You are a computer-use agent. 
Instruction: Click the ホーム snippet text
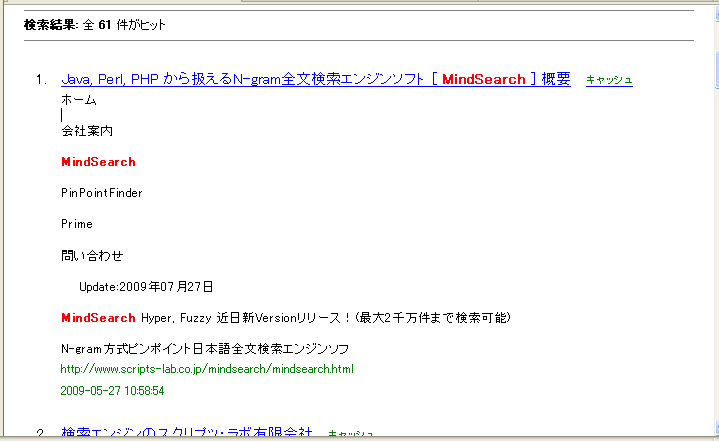[79, 100]
